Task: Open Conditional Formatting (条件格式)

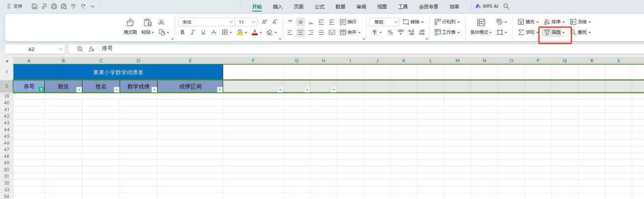Action: coord(481,27)
